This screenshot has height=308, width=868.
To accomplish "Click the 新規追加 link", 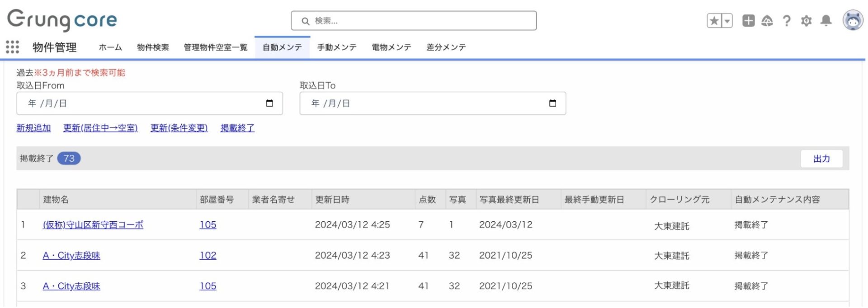I will [33, 128].
